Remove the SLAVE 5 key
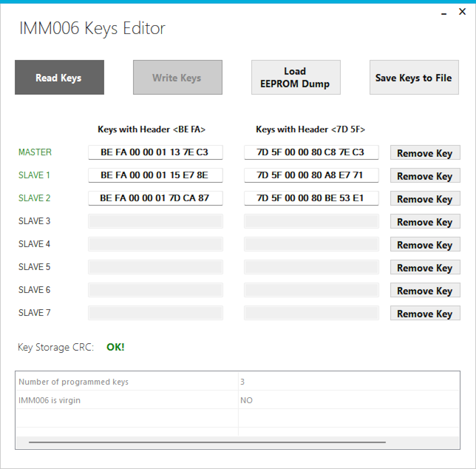 [425, 267]
